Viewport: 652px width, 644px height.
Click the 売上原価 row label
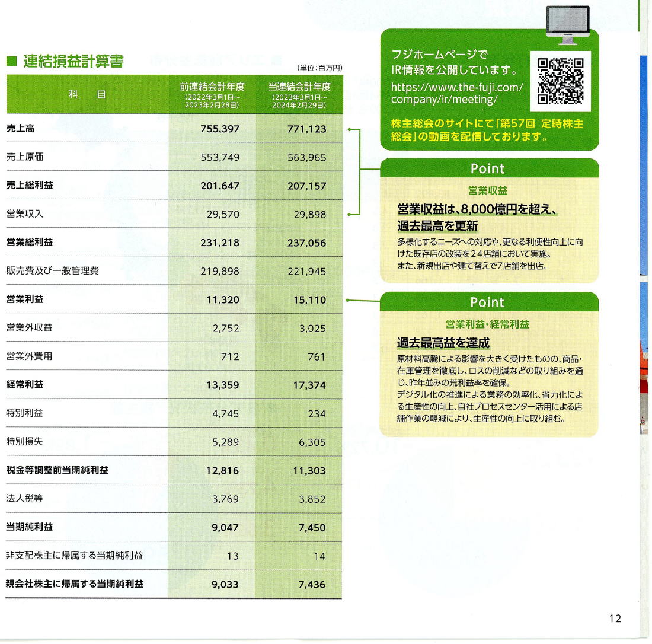pyautogui.click(x=25, y=157)
